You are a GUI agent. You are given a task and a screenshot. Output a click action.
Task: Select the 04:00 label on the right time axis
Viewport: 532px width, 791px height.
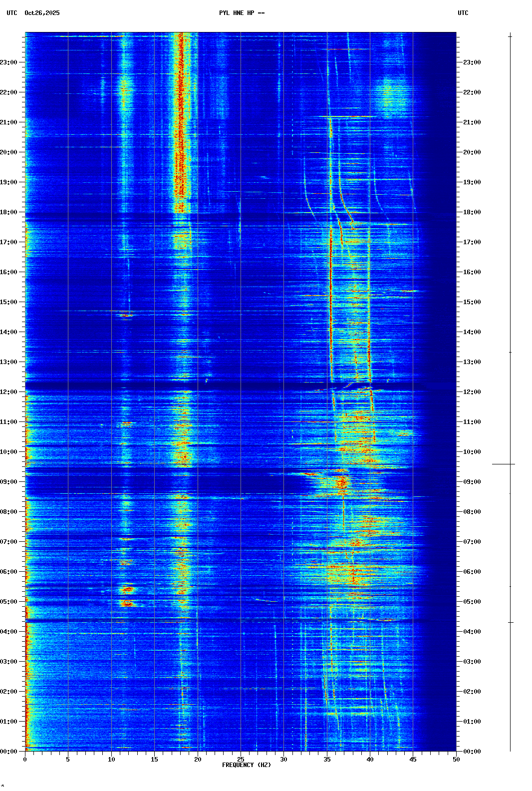pos(472,632)
